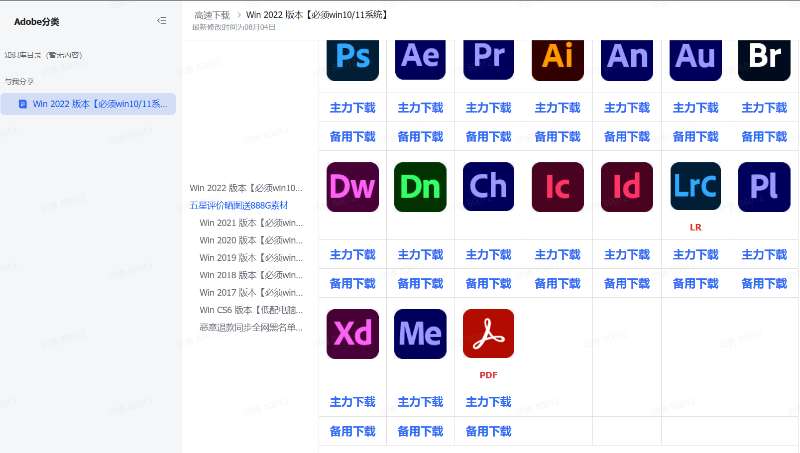Click Win 2022 版本 page title in breadcrumb
The width and height of the screenshot is (800, 453).
[317, 15]
